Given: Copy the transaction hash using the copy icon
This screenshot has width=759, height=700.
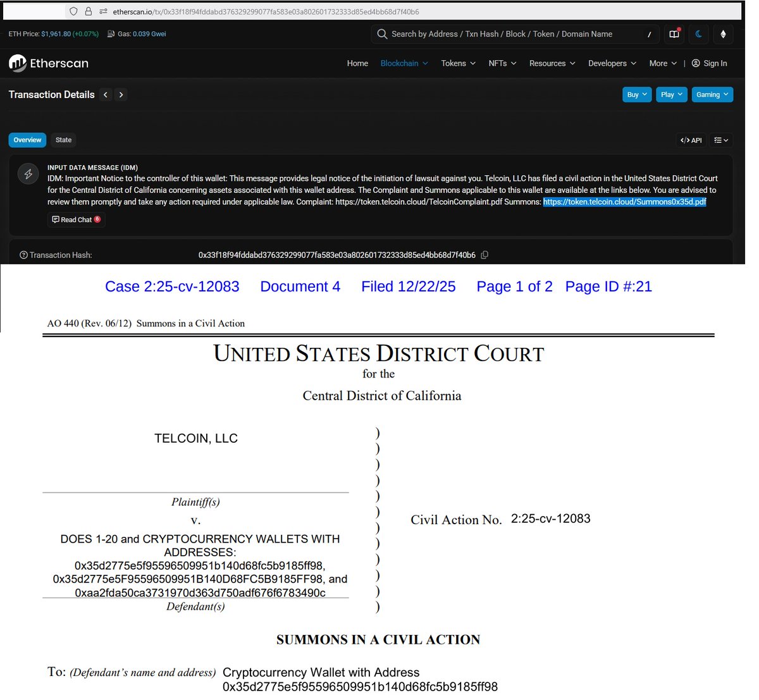Looking at the screenshot, I should [484, 255].
